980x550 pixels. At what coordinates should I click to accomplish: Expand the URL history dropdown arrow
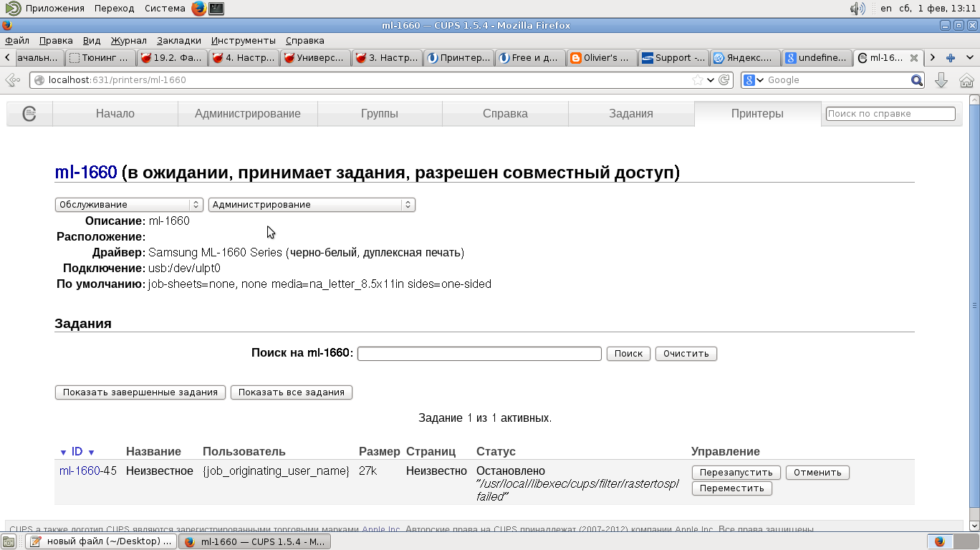click(x=711, y=80)
